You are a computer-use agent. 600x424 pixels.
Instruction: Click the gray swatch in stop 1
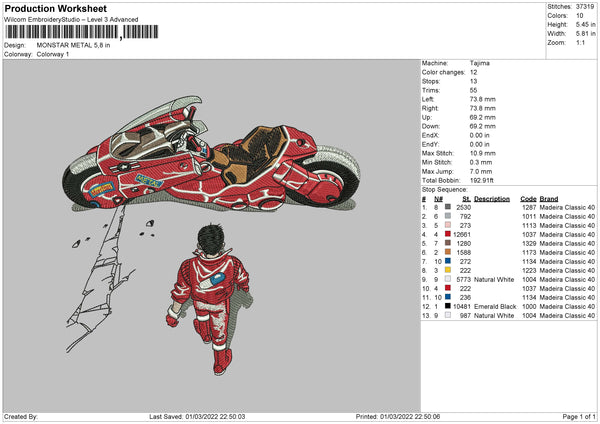[448, 207]
